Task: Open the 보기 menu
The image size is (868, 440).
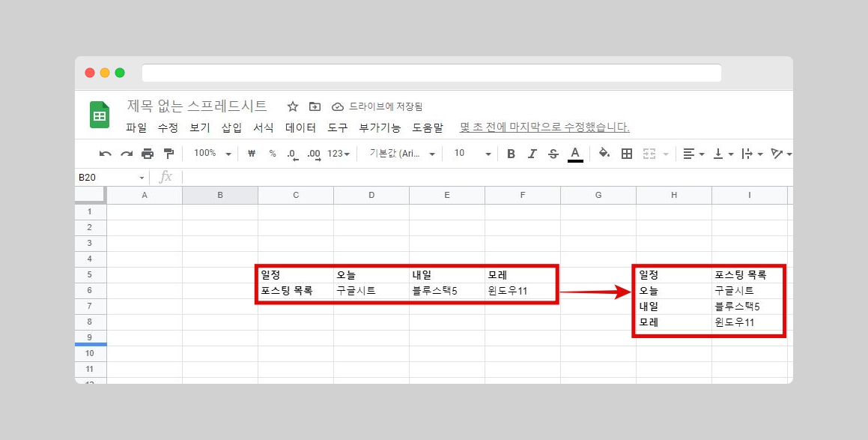Action: 200,127
